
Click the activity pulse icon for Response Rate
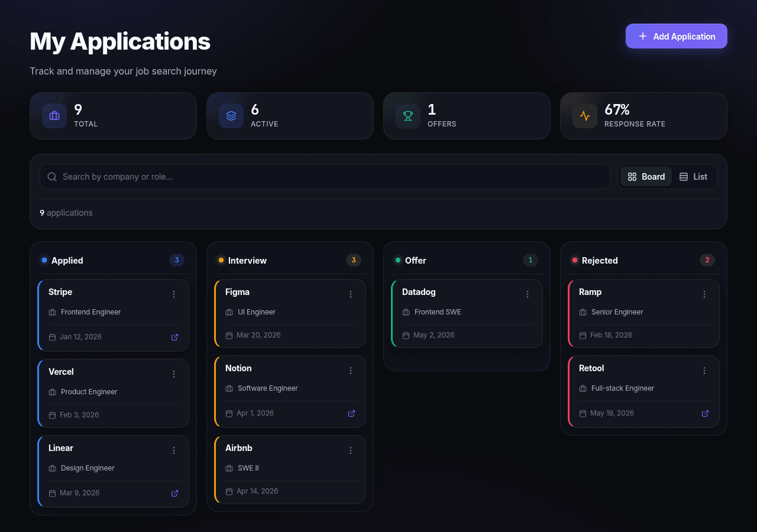(x=585, y=116)
